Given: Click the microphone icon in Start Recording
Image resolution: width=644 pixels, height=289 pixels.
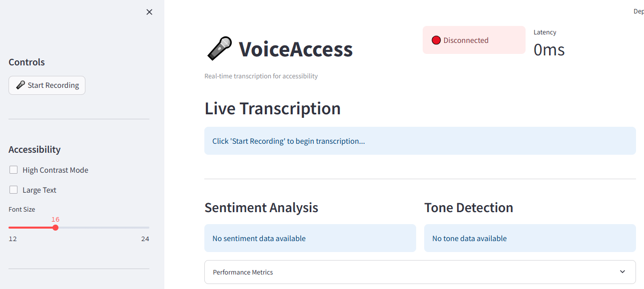Looking at the screenshot, I should (x=20, y=85).
